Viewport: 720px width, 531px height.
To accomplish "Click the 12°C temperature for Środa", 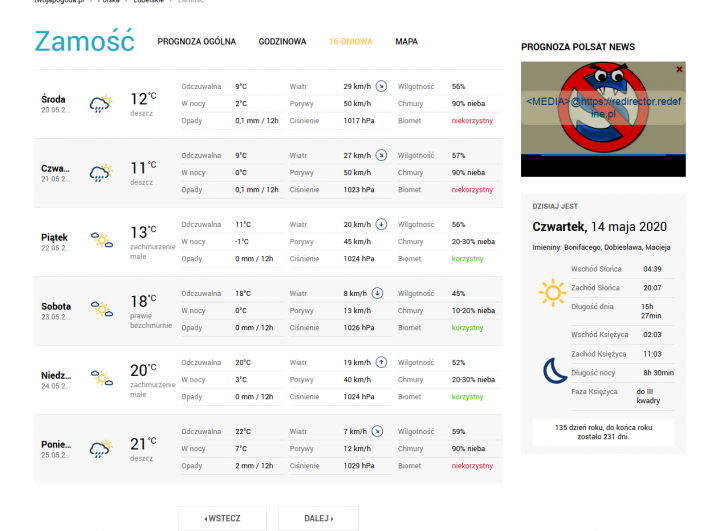I will [143, 99].
